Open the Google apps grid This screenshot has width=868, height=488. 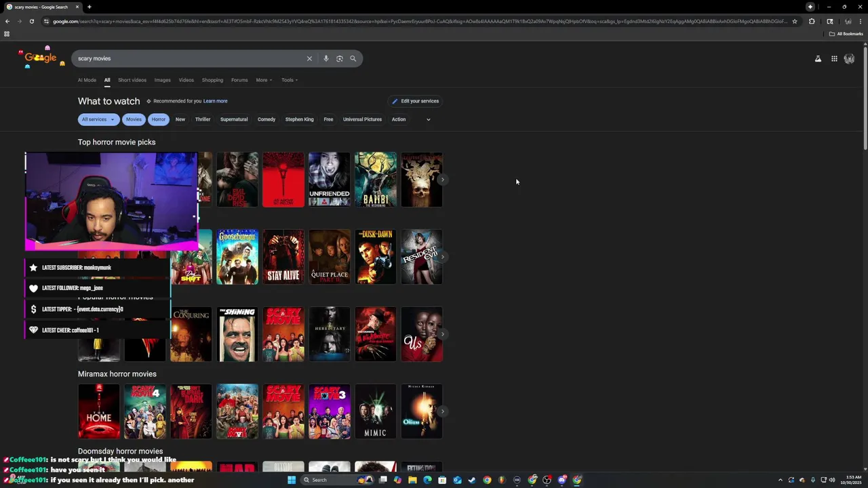[834, 59]
